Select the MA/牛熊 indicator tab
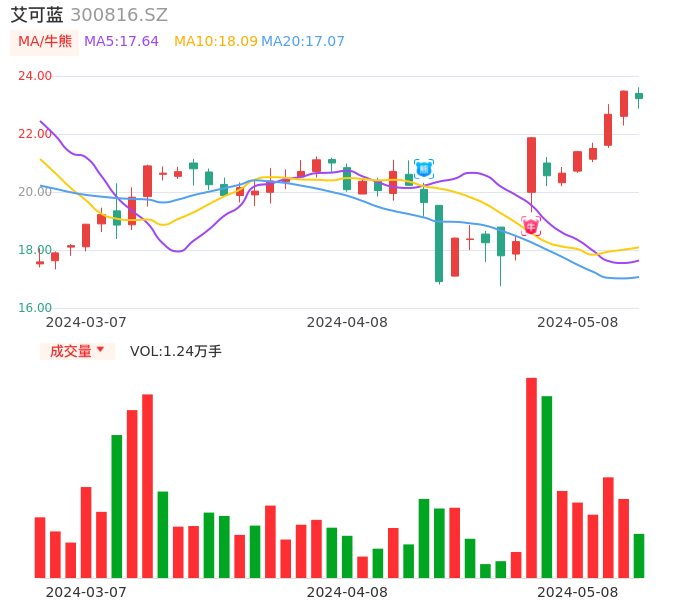 point(44,42)
